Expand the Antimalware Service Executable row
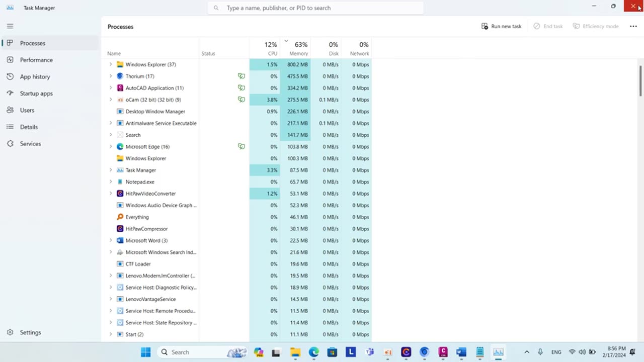Viewport: 644px width, 362px height. point(111,123)
